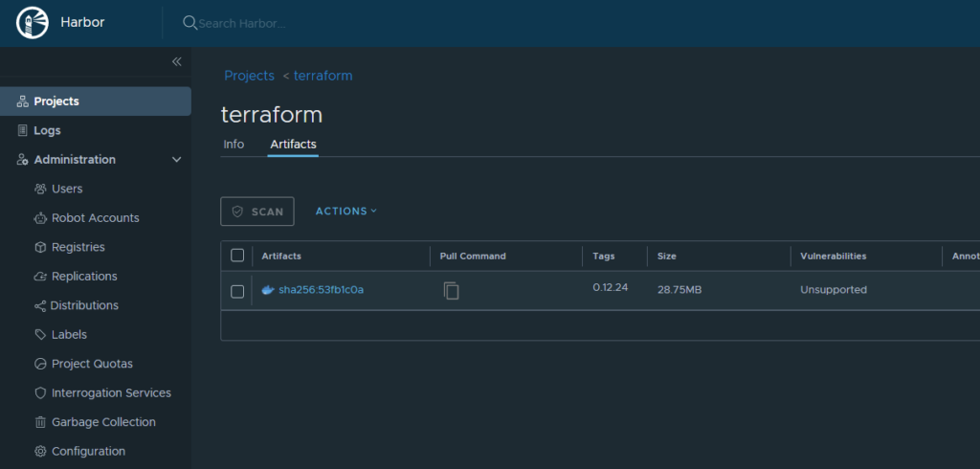Click the Interrogation Services shield icon
This screenshot has width=980, height=469.
point(40,393)
